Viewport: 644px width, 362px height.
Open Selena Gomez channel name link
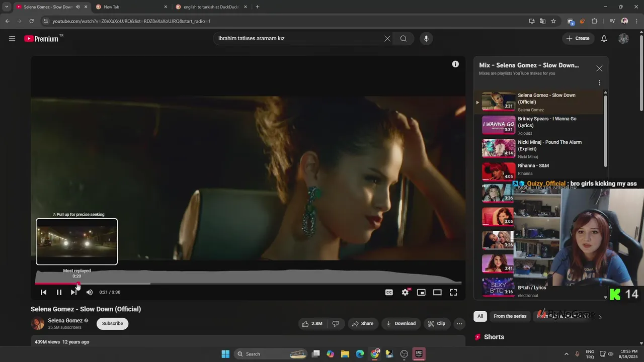point(65,320)
